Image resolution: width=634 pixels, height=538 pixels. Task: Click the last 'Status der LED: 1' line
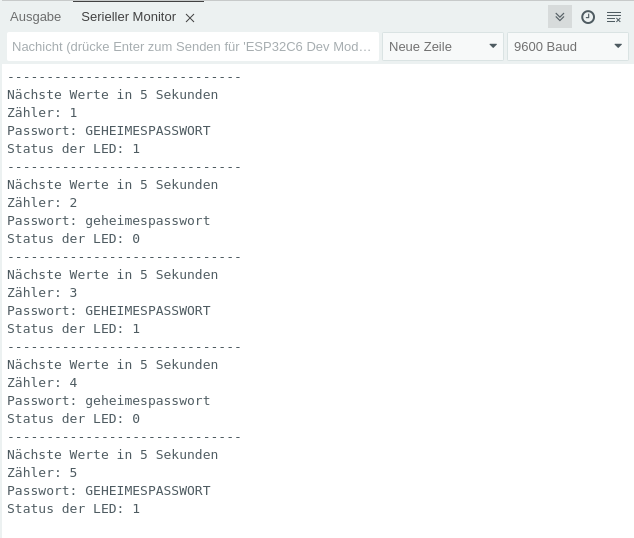pyautogui.click(x=73, y=509)
